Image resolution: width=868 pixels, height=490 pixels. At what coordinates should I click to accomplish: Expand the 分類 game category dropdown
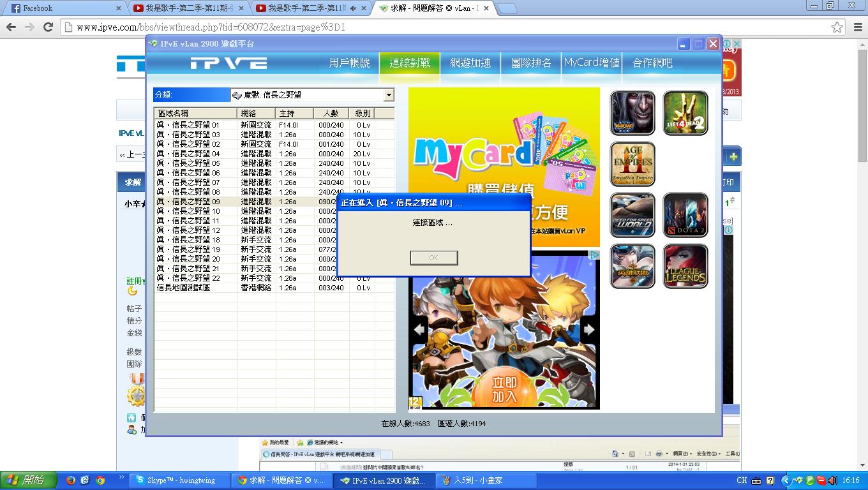(x=388, y=95)
